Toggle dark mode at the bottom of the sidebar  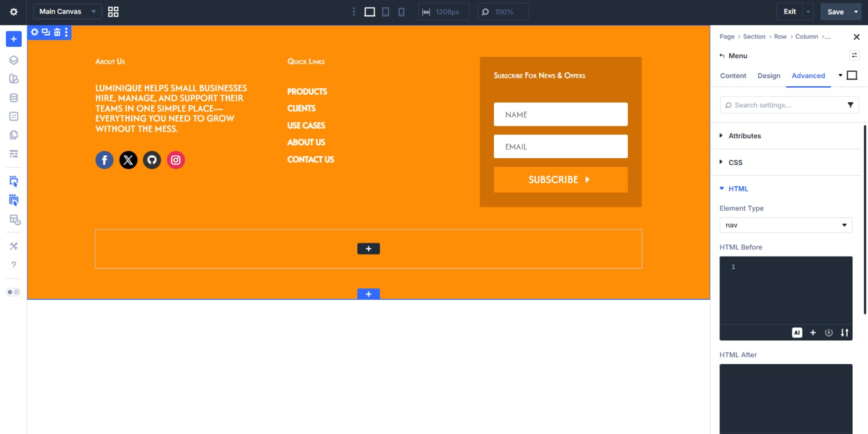[x=14, y=292]
